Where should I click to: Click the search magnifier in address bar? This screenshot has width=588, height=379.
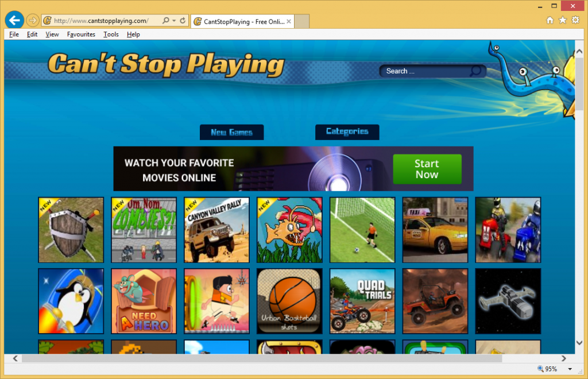(165, 21)
